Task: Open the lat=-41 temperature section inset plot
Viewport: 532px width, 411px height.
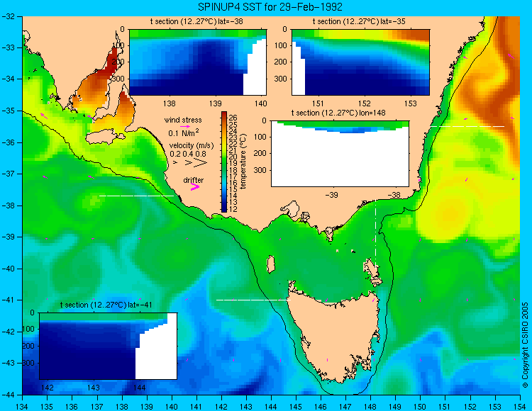Action: point(109,346)
